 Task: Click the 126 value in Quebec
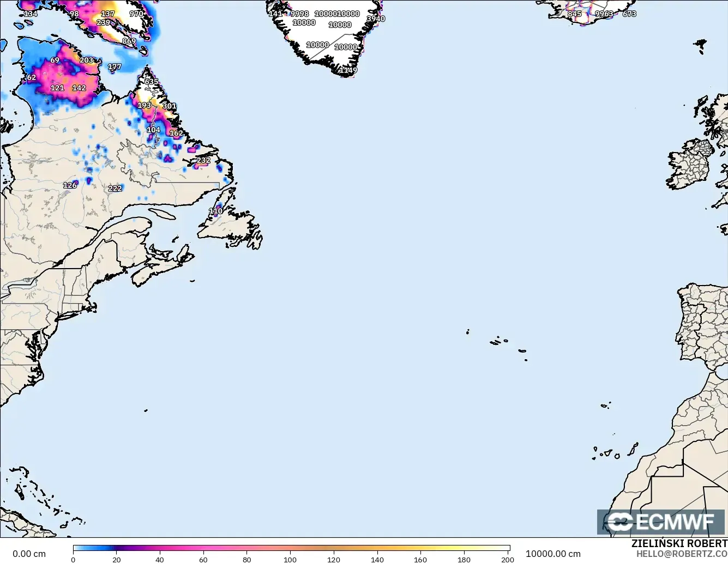pyautogui.click(x=70, y=185)
